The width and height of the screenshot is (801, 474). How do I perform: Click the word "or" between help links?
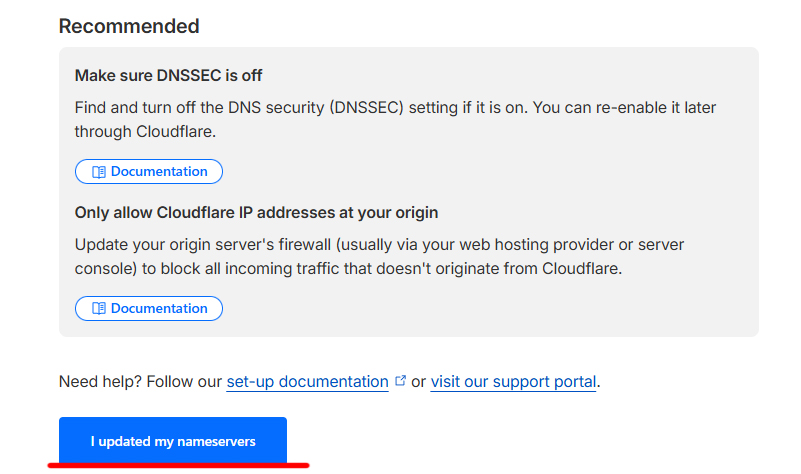tap(419, 382)
